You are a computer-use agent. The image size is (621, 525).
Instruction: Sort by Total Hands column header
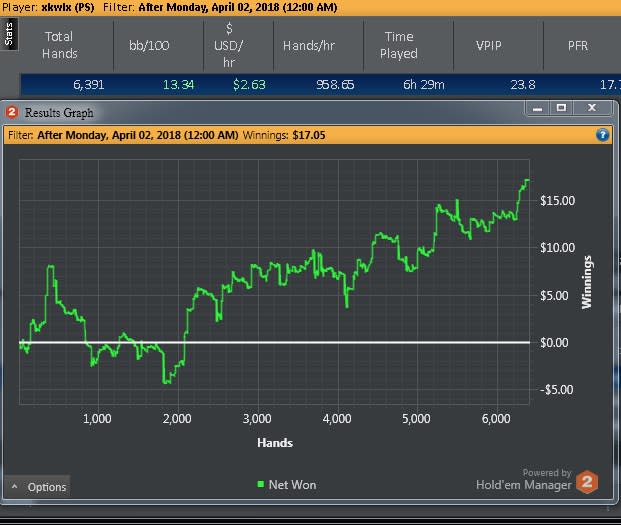59,45
